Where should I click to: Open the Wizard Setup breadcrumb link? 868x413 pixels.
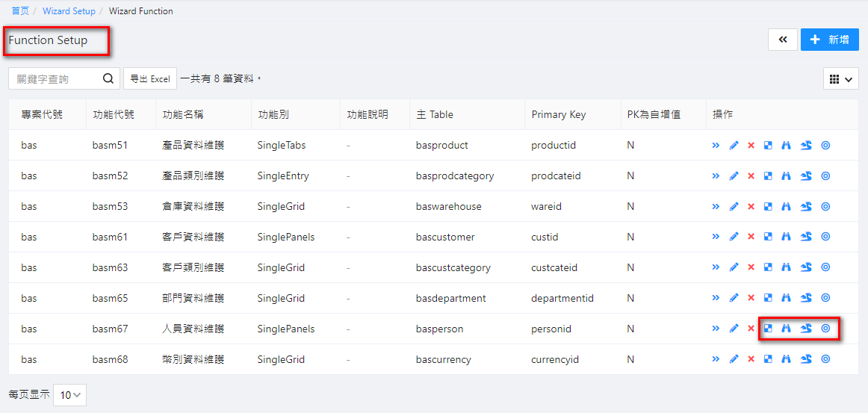69,11
